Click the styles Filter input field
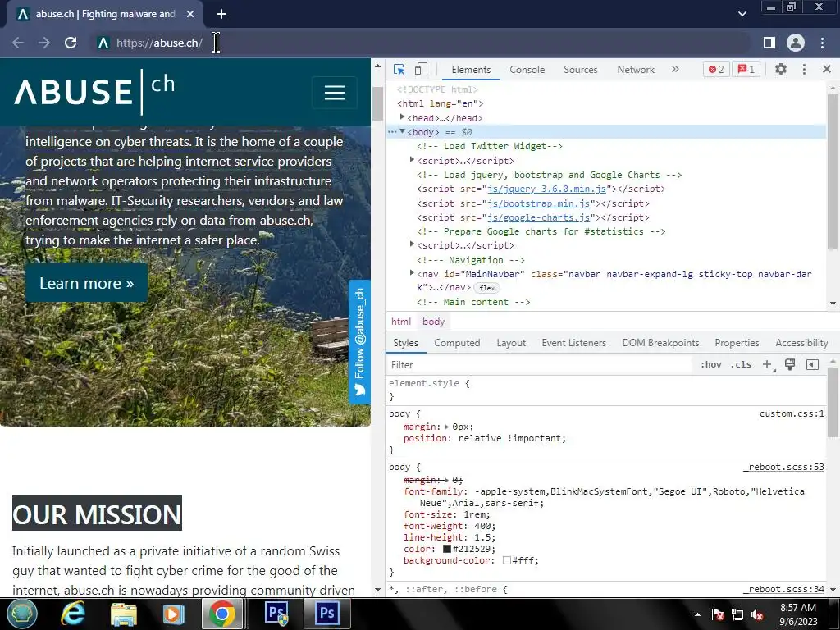 pyautogui.click(x=540, y=365)
